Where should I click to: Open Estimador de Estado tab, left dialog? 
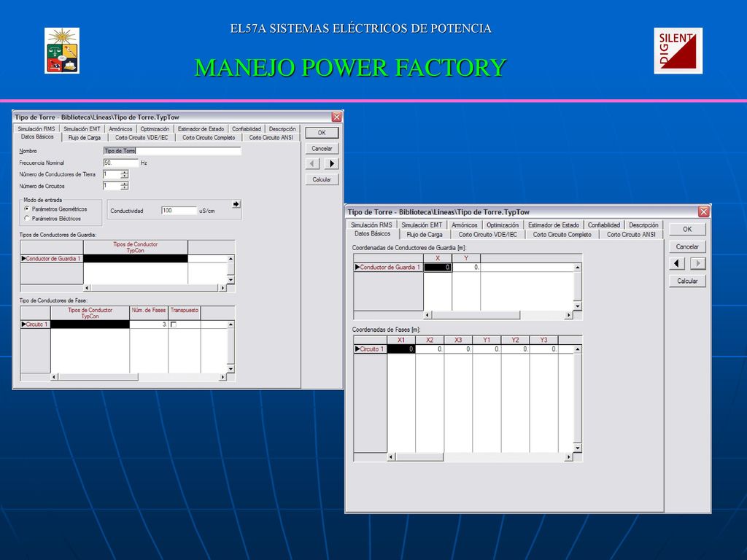click(201, 129)
